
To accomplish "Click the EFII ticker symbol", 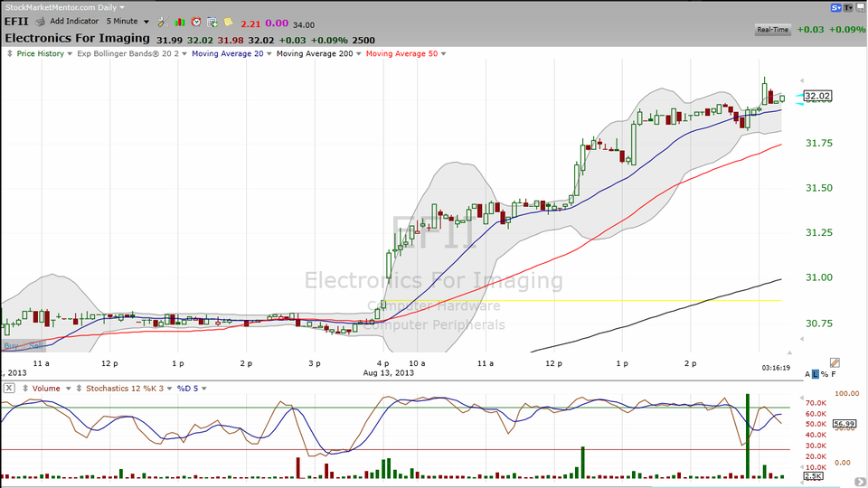I will click(x=16, y=22).
